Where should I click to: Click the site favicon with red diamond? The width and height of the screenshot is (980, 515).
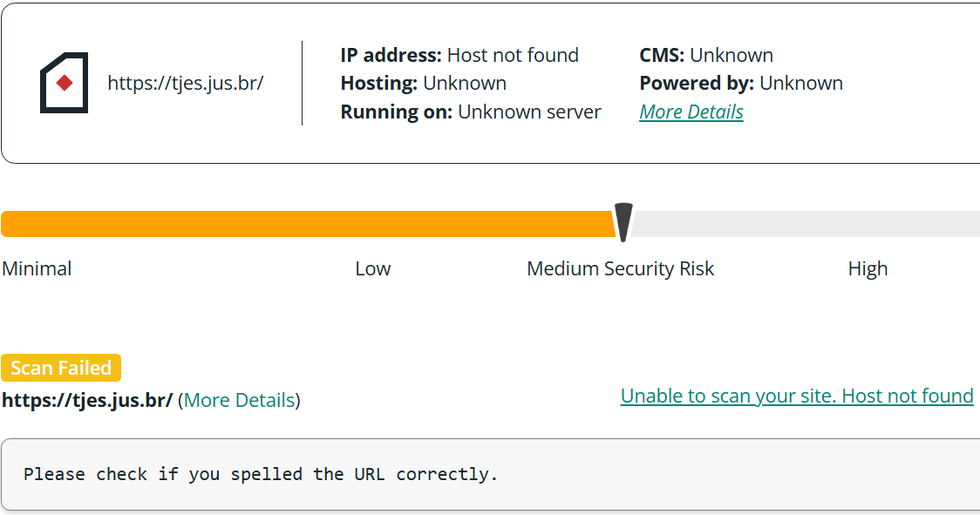tap(64, 83)
